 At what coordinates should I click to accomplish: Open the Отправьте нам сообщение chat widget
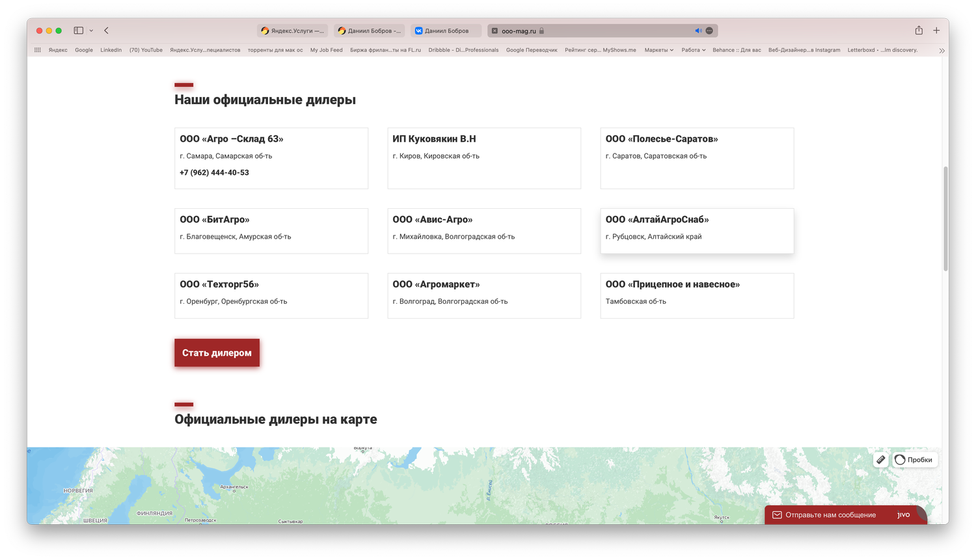click(846, 514)
